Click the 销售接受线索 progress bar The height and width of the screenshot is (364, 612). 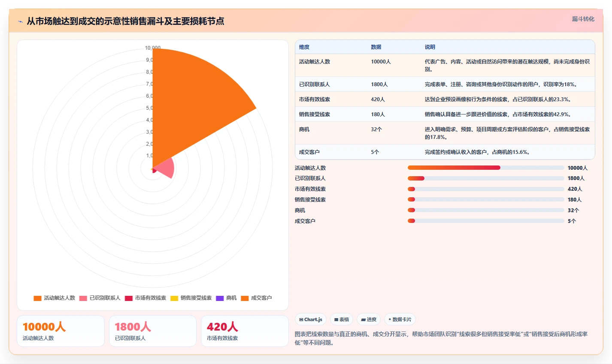click(486, 199)
